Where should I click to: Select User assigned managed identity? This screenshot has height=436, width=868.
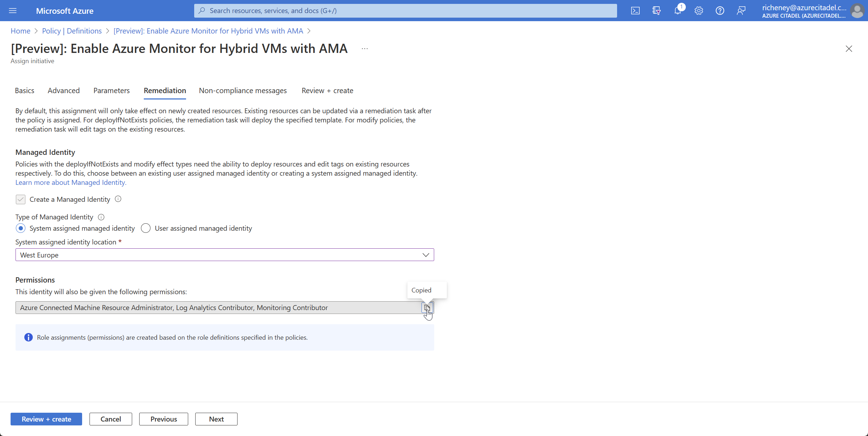pos(146,228)
